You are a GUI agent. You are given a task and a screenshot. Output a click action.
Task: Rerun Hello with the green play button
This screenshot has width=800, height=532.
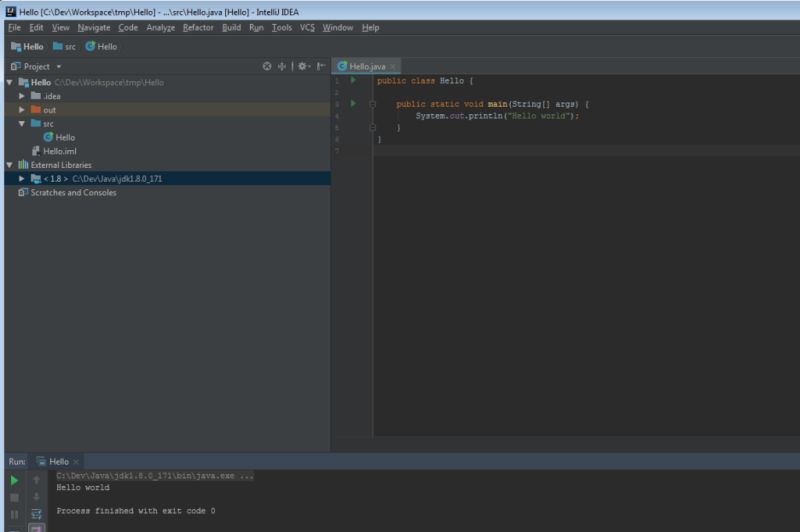coord(14,480)
